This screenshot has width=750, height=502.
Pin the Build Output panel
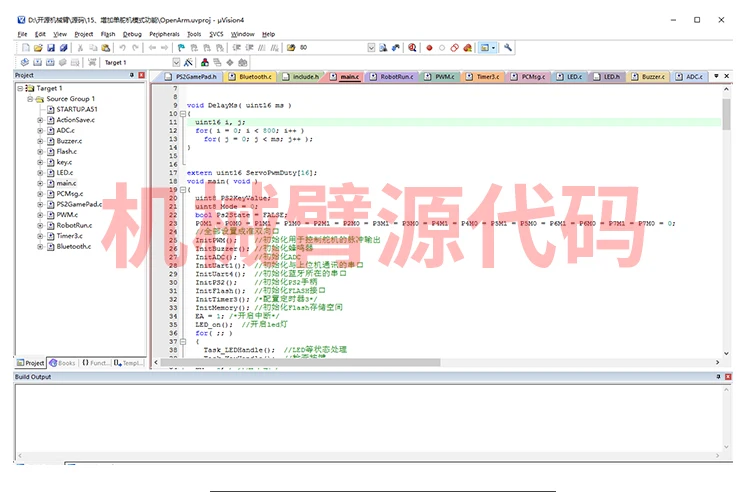pos(718,377)
